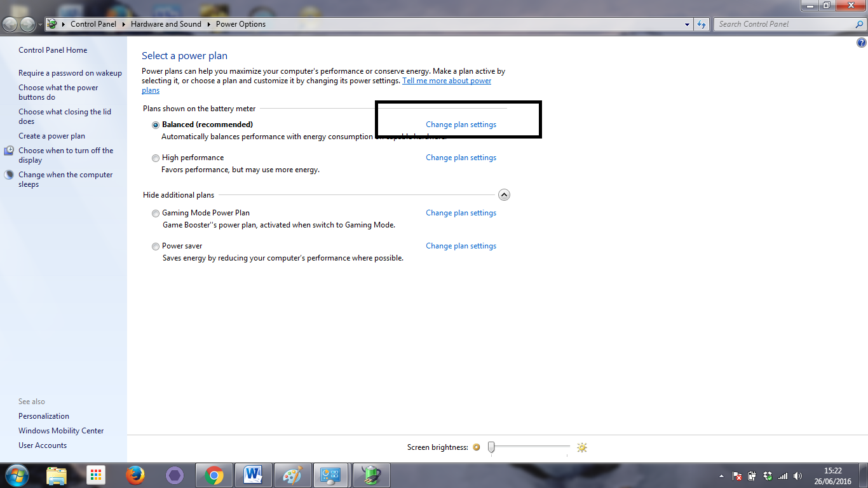Open Choose what the power buttons do
This screenshot has height=488, width=868.
tap(58, 93)
